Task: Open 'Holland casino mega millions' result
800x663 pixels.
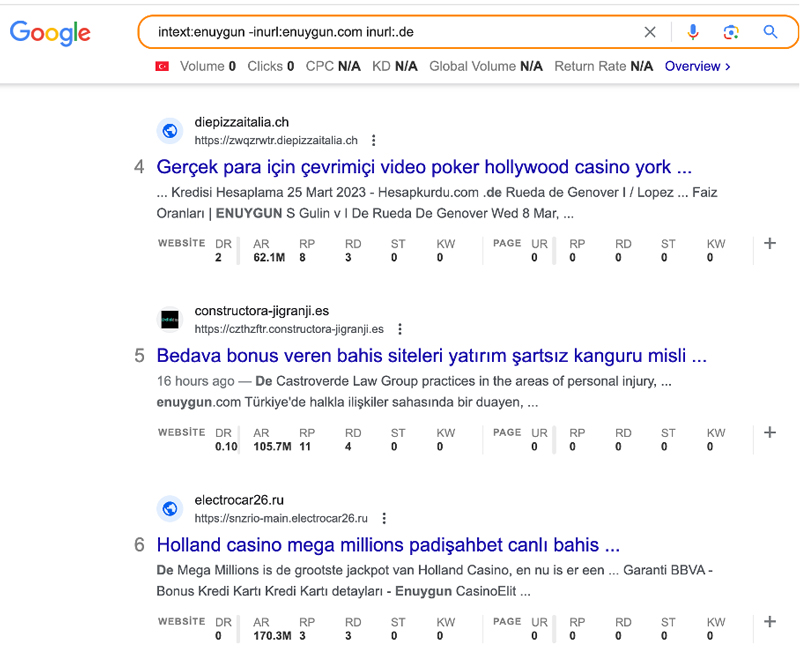Action: tap(388, 545)
